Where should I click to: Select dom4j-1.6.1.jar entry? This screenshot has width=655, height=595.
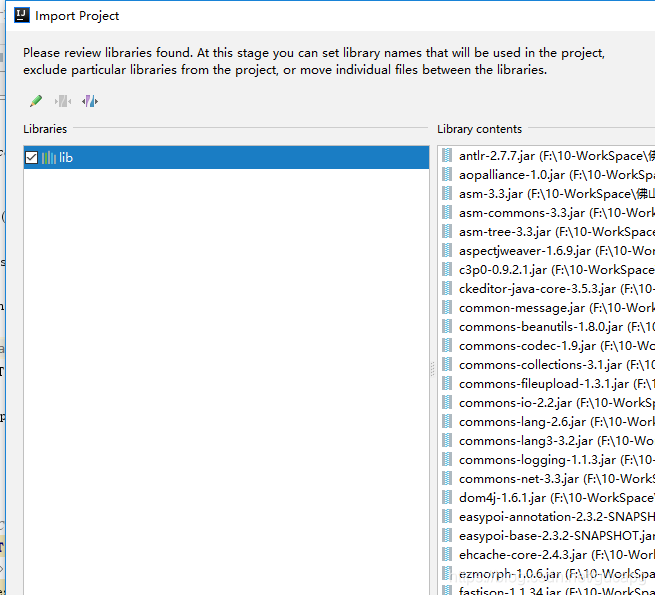point(548,498)
